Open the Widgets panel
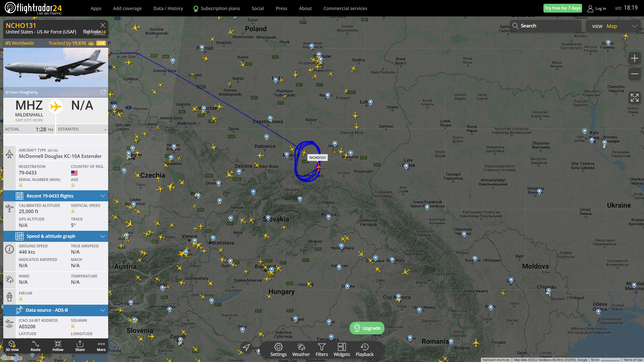The image size is (644, 362). tap(342, 350)
